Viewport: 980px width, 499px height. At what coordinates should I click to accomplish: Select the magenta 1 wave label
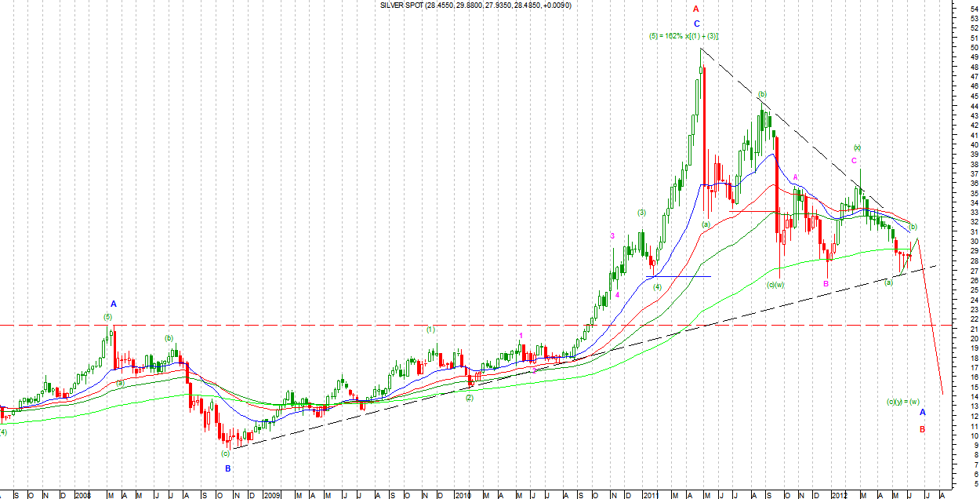[520, 336]
